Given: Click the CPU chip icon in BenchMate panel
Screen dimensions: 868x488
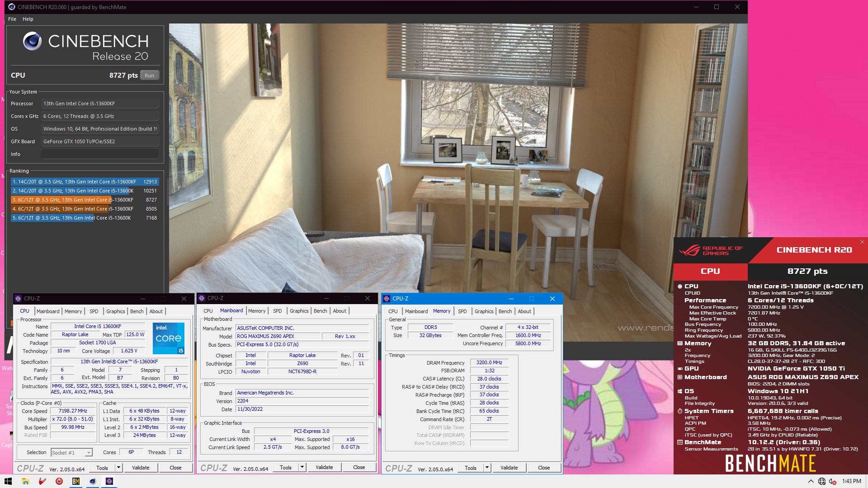Looking at the screenshot, I should pos(680,286).
